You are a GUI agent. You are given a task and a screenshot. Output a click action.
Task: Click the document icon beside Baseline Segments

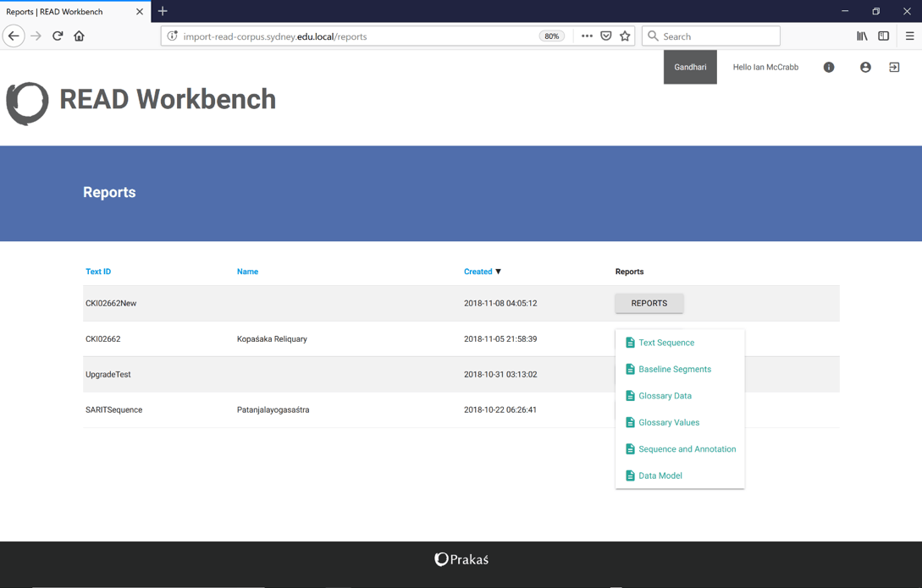pos(630,369)
